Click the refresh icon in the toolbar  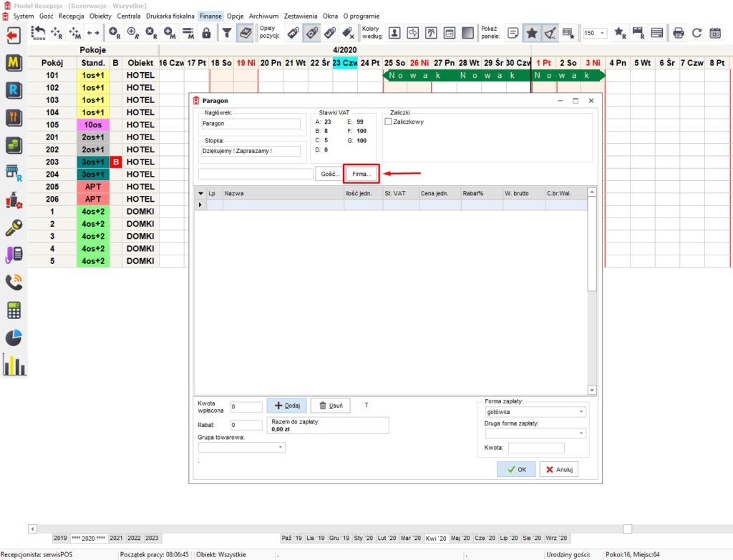point(696,33)
